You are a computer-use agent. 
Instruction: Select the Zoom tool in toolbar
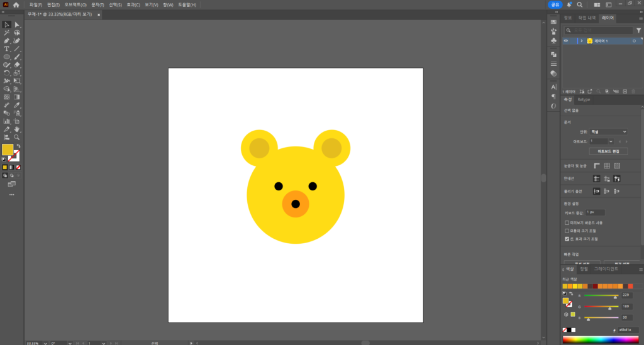click(17, 137)
